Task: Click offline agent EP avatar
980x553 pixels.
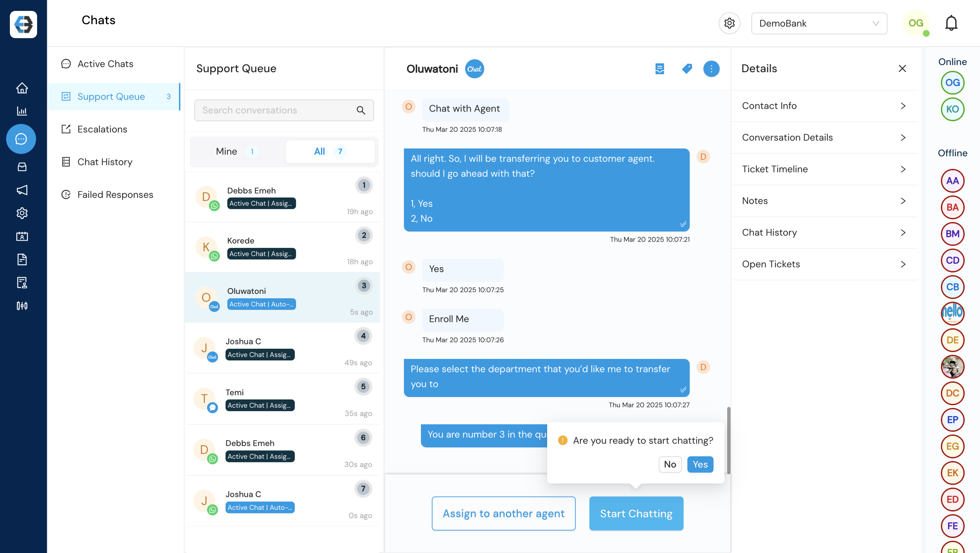Action: pos(952,420)
